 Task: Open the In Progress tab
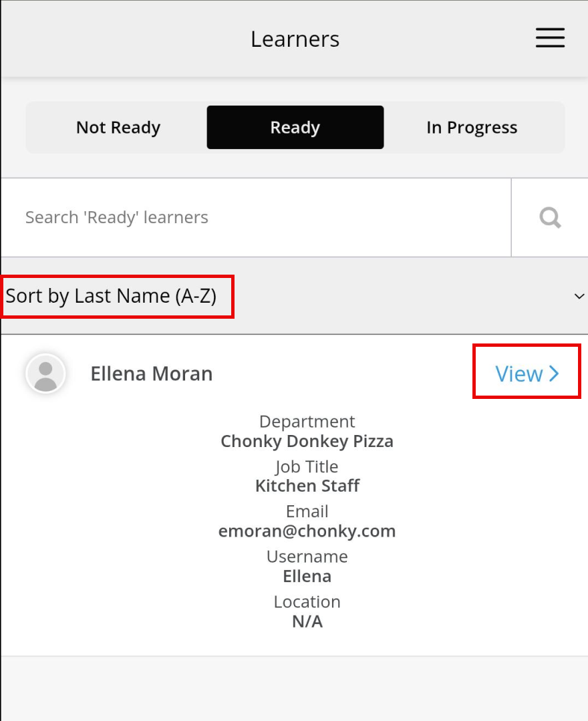click(472, 128)
